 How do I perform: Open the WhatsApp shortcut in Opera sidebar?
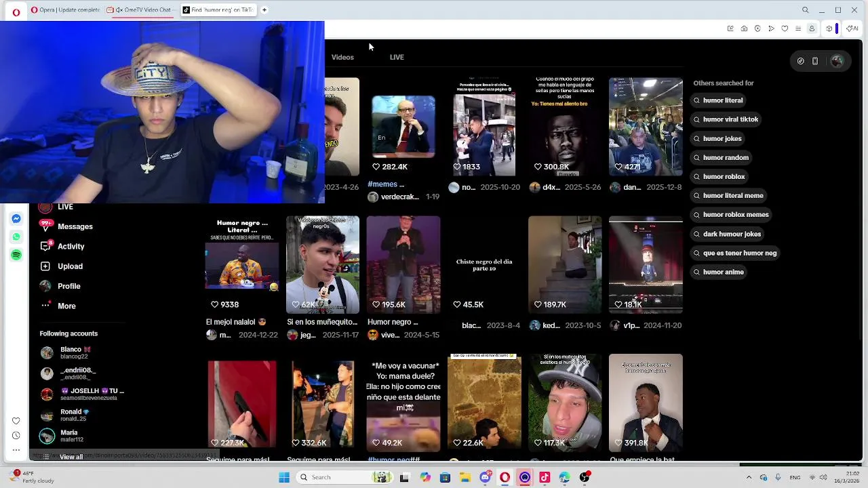(16, 237)
